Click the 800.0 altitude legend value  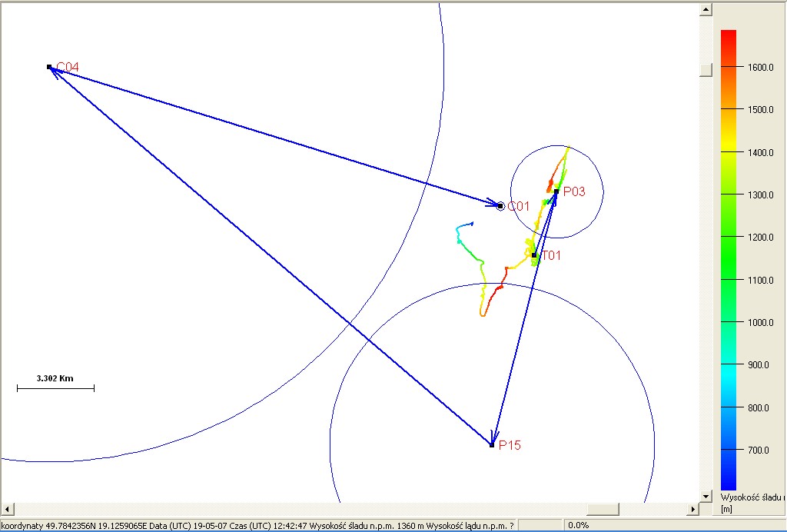coord(759,407)
